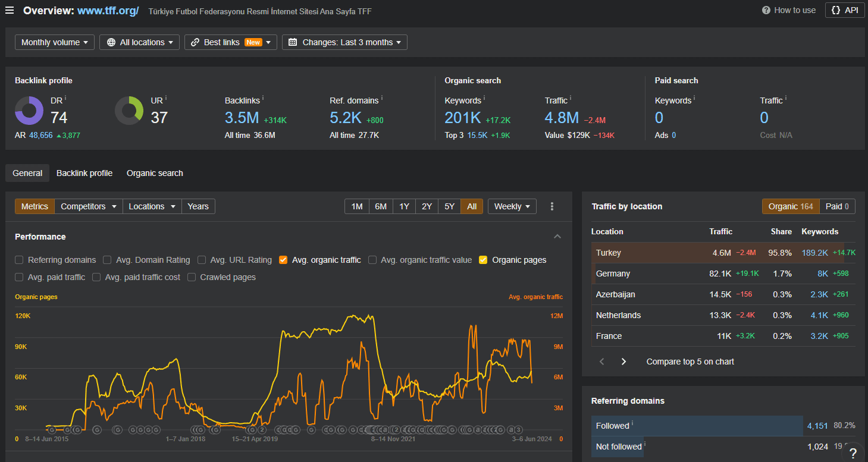Open the 3.5M backlinks count link
The image size is (868, 462).
click(x=242, y=118)
